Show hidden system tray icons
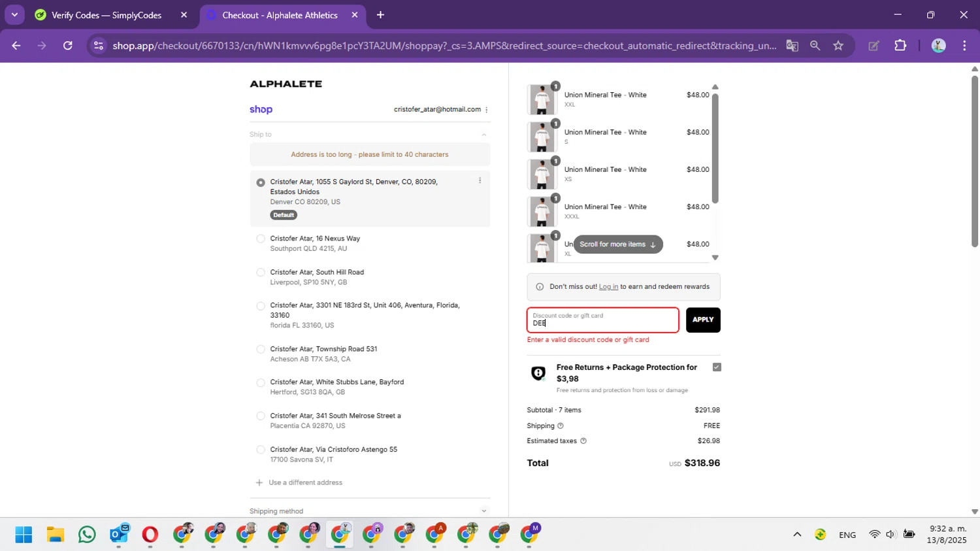980x551 pixels. (x=797, y=535)
